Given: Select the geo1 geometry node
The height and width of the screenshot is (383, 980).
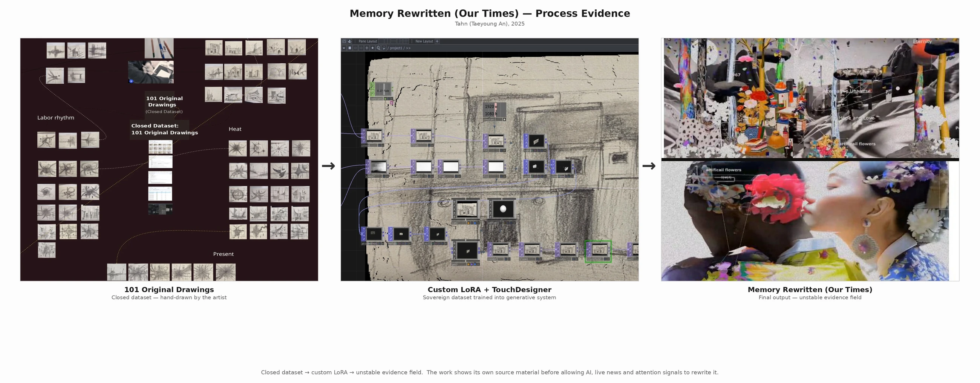Looking at the screenshot, I should click(x=466, y=253).
